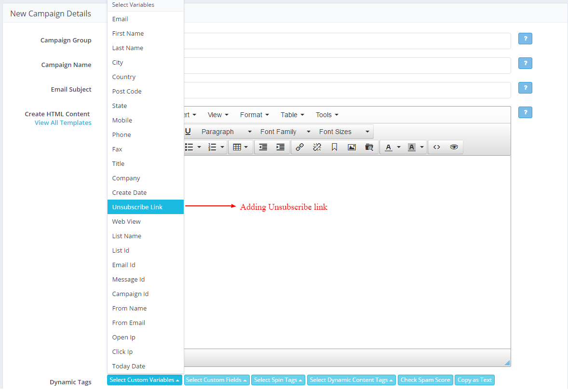Toggle the preview eye icon
The width and height of the screenshot is (568, 392).
click(454, 147)
